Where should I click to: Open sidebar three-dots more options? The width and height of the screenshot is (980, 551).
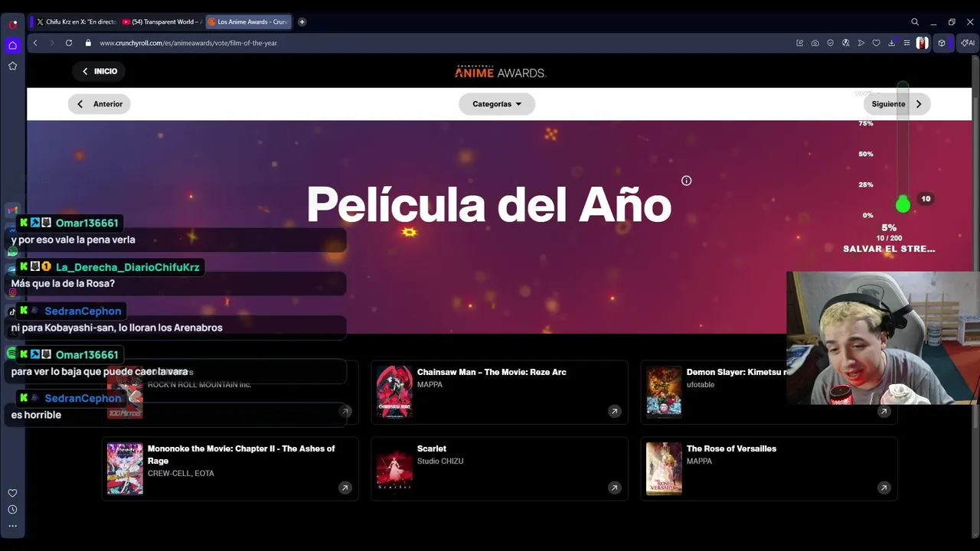coord(12,526)
